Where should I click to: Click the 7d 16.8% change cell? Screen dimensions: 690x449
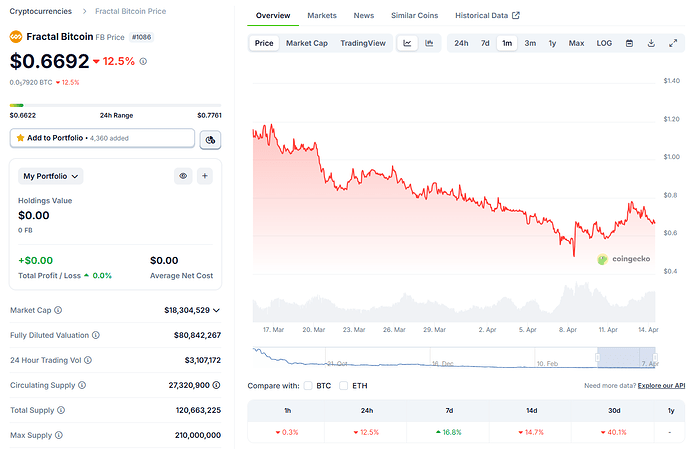(x=449, y=432)
